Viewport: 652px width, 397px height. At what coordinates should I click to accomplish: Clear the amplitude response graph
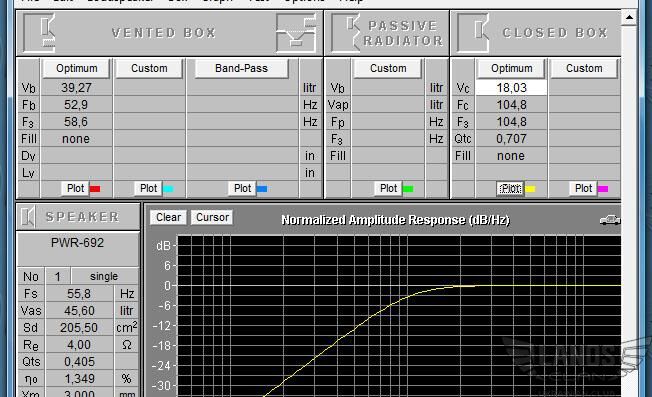coord(168,217)
